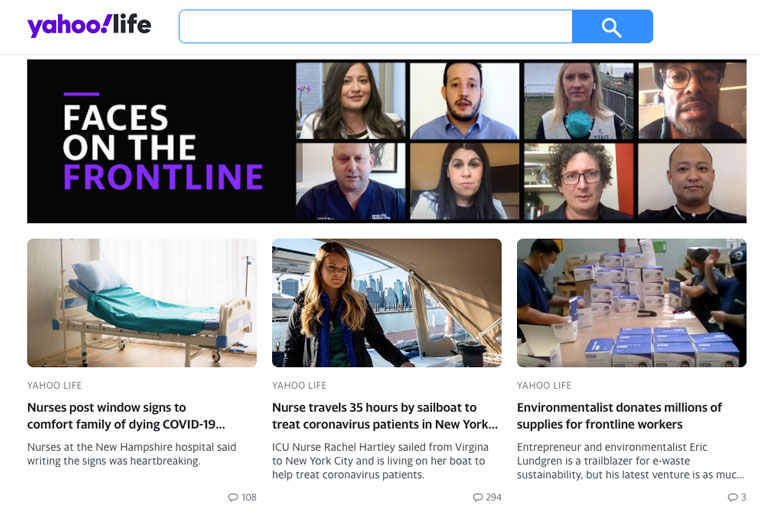Open headline 'Environmentalist donates millions of supplies'
This screenshot has height=514, width=760.
(619, 416)
